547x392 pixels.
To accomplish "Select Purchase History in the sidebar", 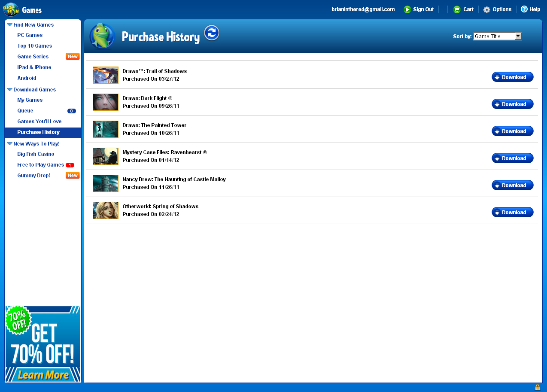I will (43, 132).
